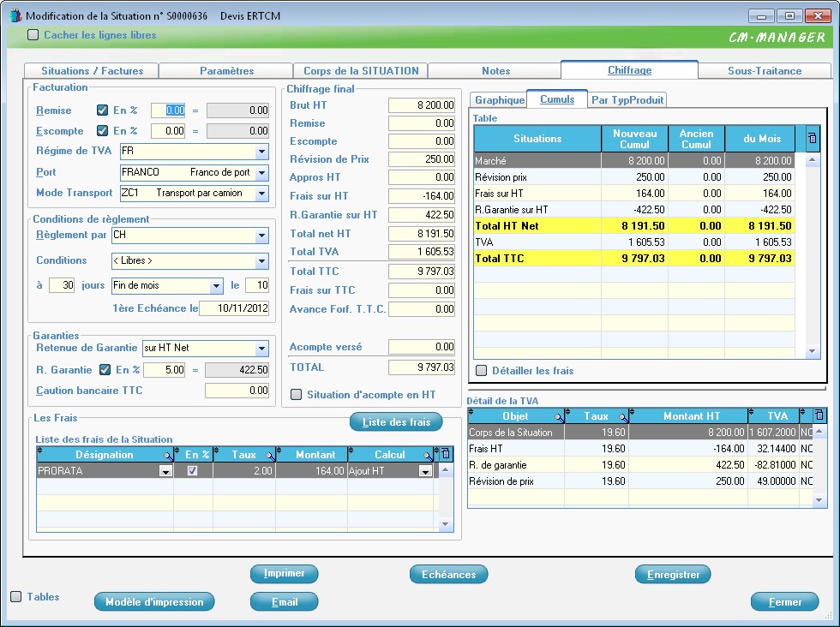
Task: Toggle Cacher les lignes libres checkbox
Action: pyautogui.click(x=33, y=35)
